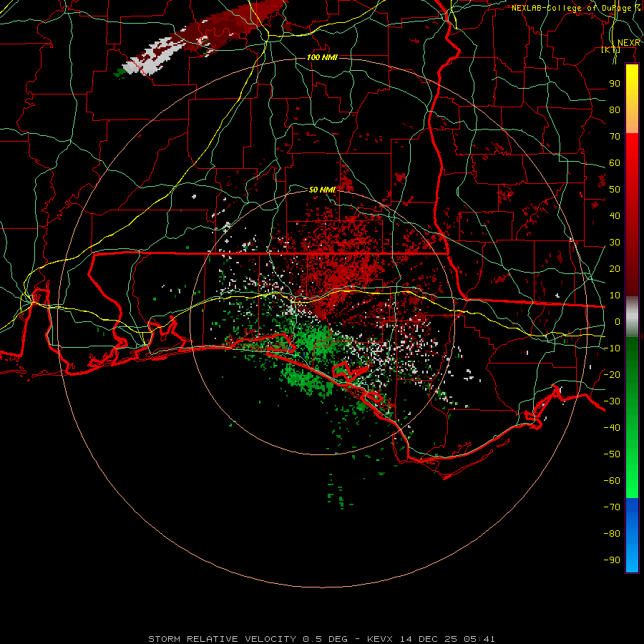Click the 10 value on velocity scale
The height and width of the screenshot is (644, 644).
(615, 296)
